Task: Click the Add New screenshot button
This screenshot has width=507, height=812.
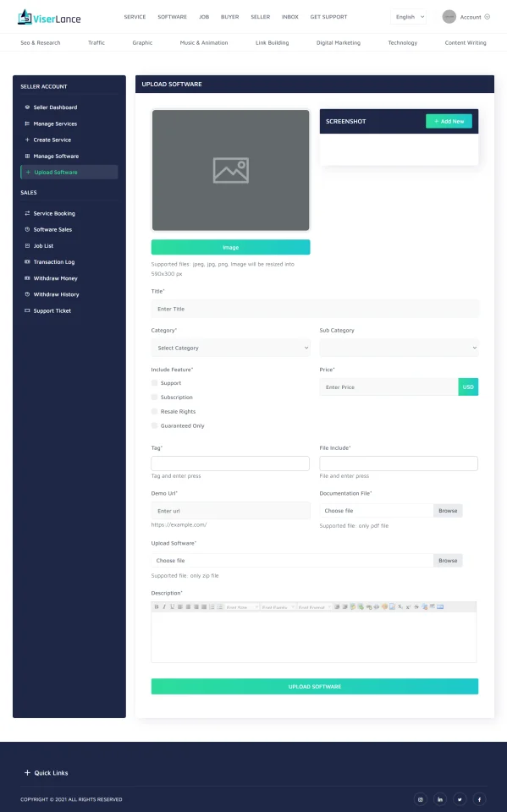Action: [449, 121]
